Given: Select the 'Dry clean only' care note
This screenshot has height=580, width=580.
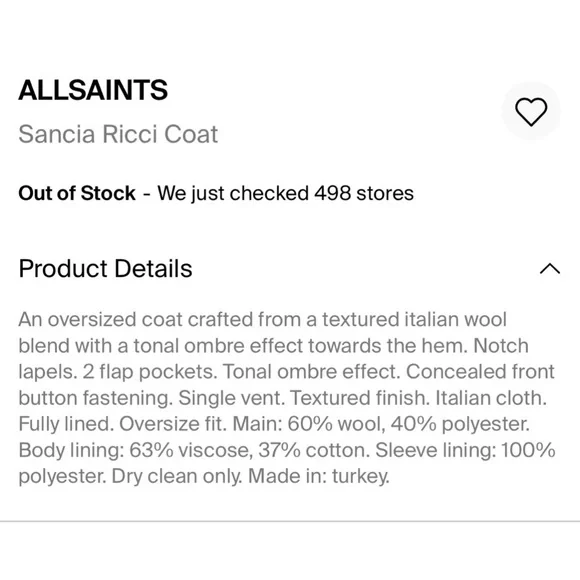Looking at the screenshot, I should click(177, 476).
